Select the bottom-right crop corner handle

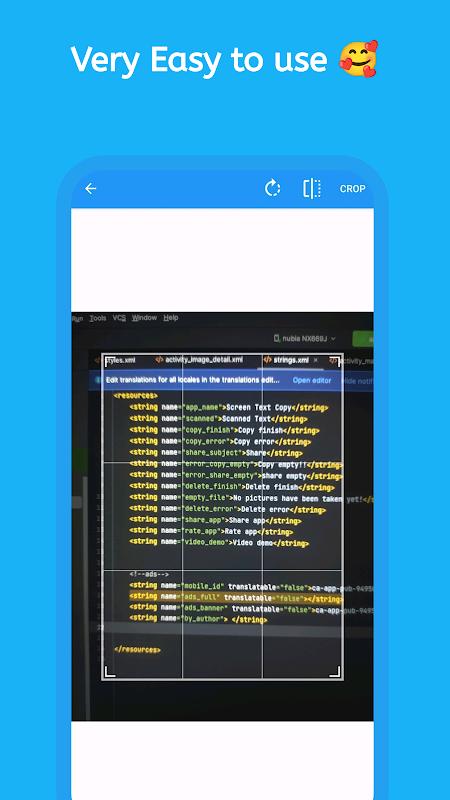coord(336,673)
